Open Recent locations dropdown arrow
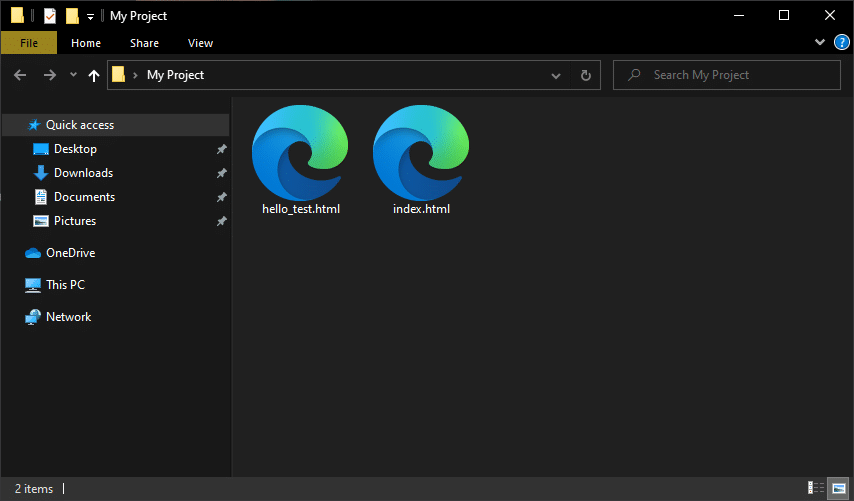The image size is (854, 501). (73, 75)
